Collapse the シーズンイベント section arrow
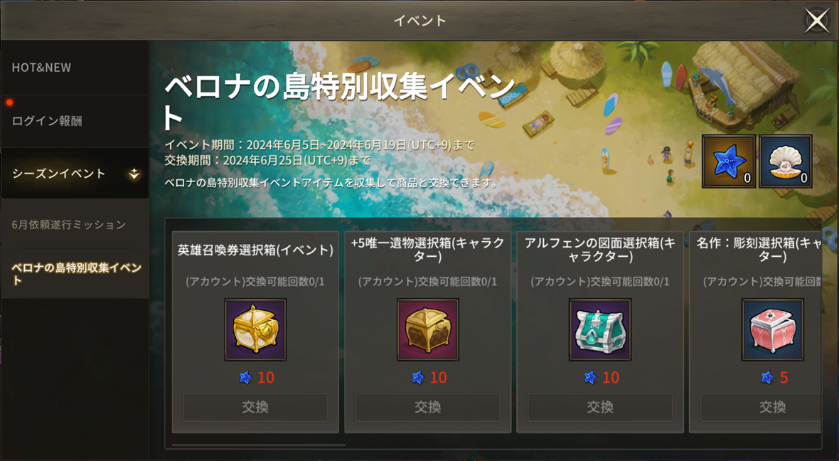The width and height of the screenshot is (839, 461). 134,174
